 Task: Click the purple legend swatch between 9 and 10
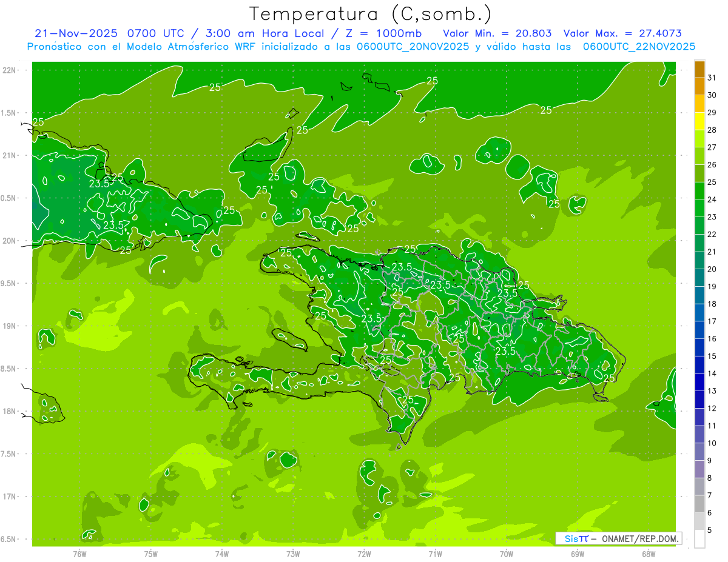[x=699, y=452]
